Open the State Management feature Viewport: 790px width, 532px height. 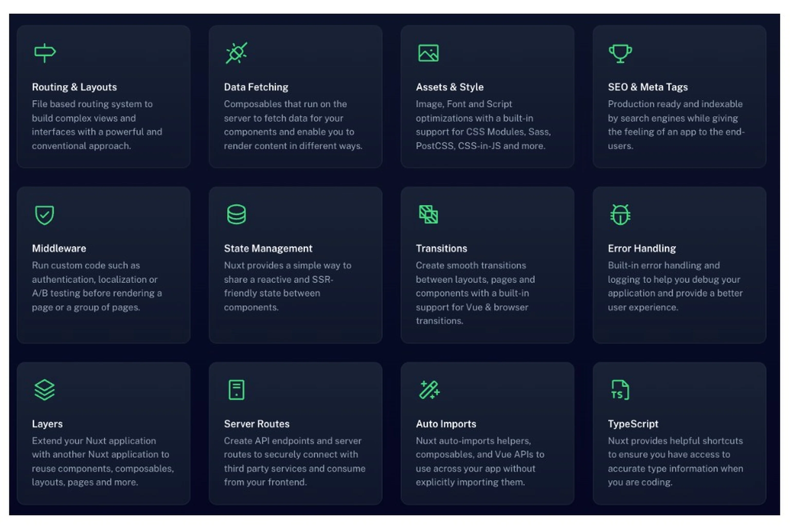(x=295, y=265)
